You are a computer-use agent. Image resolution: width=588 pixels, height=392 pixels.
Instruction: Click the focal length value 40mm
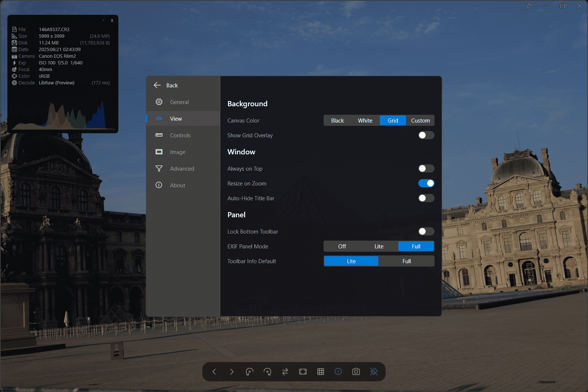coord(45,69)
